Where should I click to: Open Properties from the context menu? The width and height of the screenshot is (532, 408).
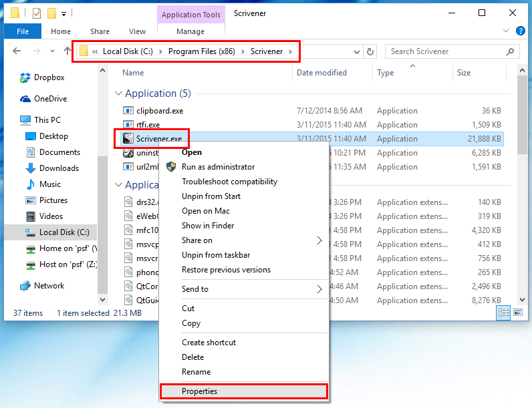(x=244, y=391)
